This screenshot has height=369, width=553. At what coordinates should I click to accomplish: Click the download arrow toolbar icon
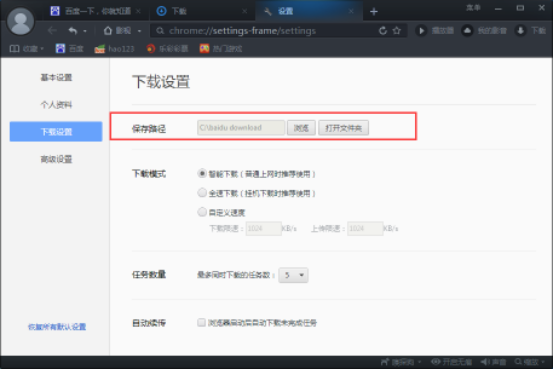[520, 31]
